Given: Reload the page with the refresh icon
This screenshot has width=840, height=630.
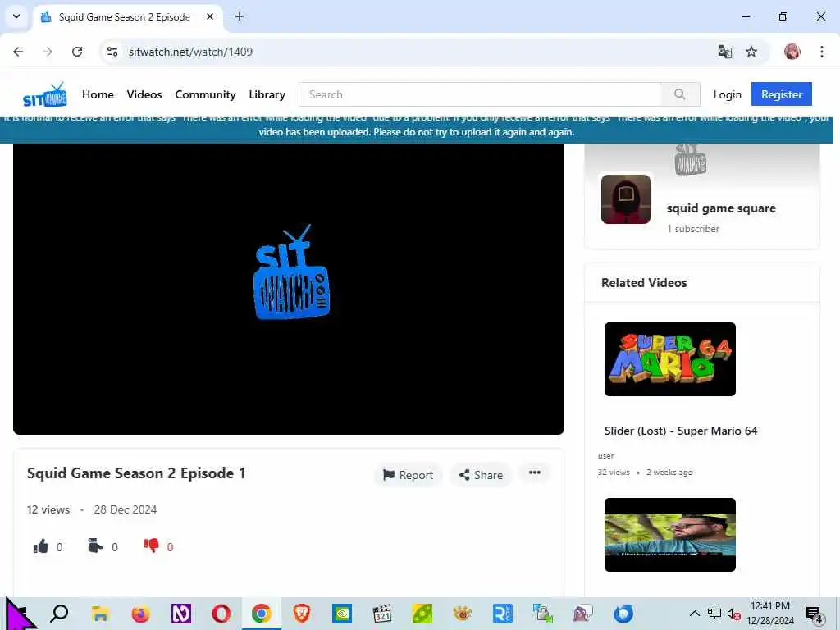Looking at the screenshot, I should click(x=77, y=52).
